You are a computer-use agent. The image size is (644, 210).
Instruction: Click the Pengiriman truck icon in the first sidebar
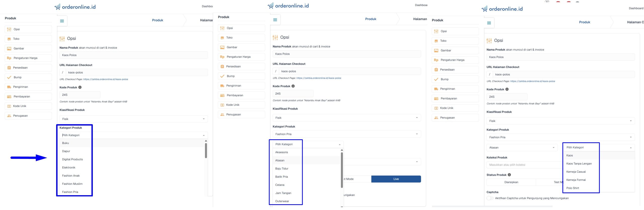[x=9, y=87]
